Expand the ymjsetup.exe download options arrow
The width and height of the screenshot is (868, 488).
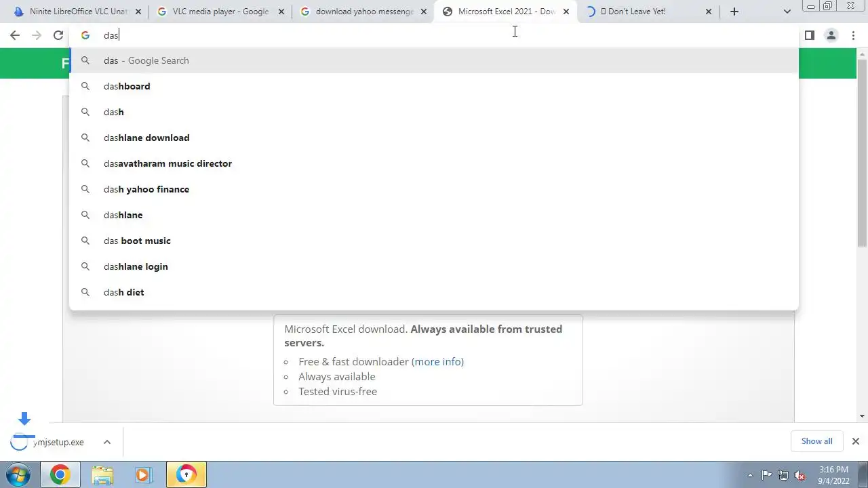(107, 442)
